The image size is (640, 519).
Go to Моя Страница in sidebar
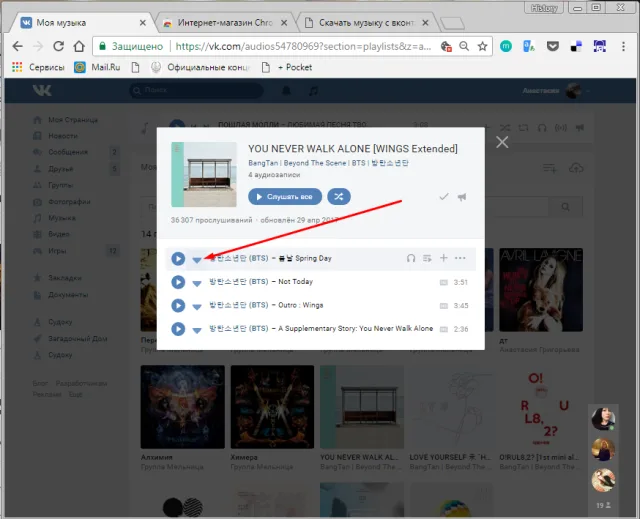pos(65,120)
